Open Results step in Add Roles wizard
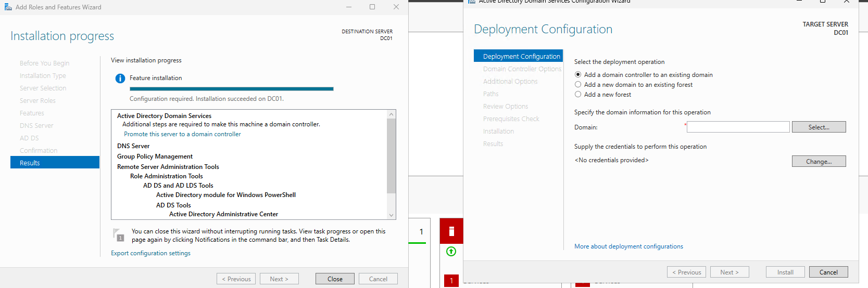The height and width of the screenshot is (288, 868). coord(55,163)
